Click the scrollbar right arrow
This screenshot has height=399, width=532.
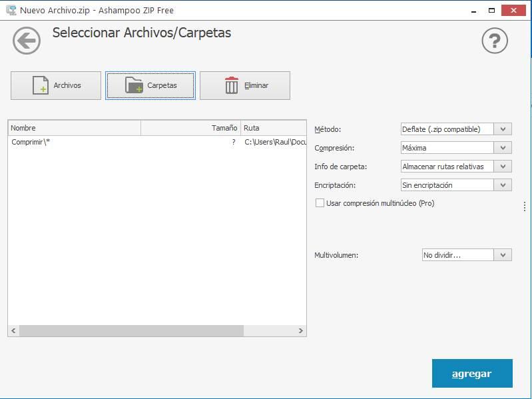point(300,330)
